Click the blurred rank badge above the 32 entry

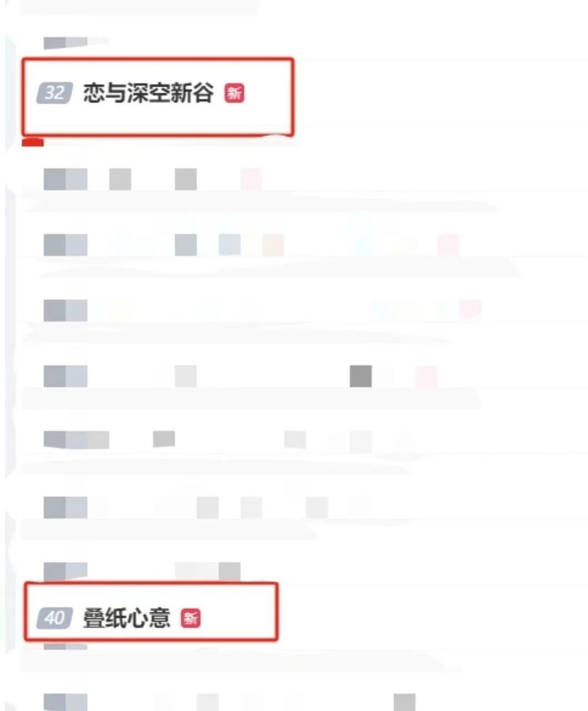pos(66,42)
